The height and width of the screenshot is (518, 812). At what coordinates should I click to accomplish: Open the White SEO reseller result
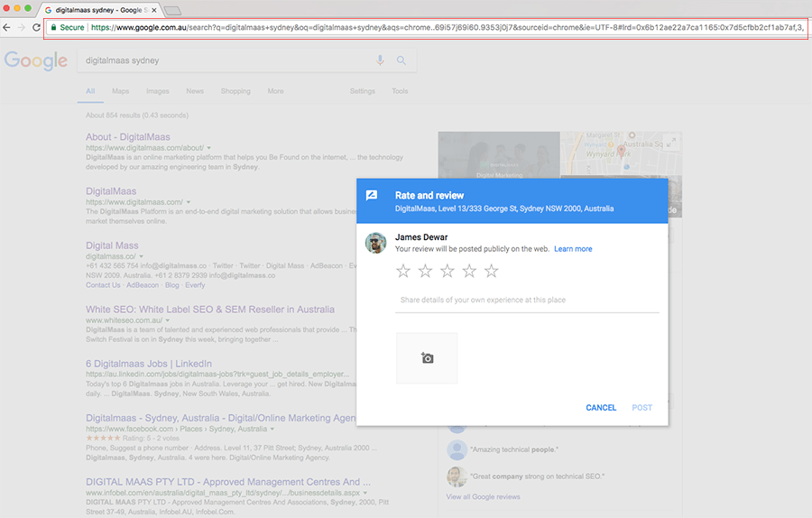point(209,310)
